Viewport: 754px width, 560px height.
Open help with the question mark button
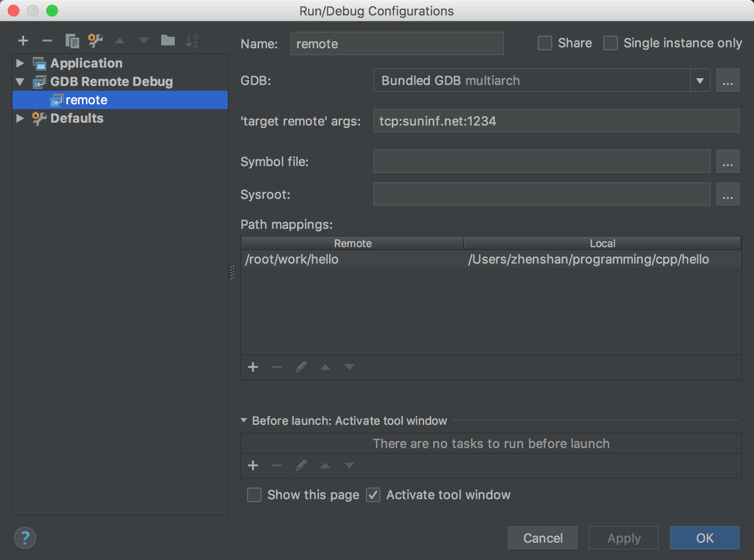[25, 538]
